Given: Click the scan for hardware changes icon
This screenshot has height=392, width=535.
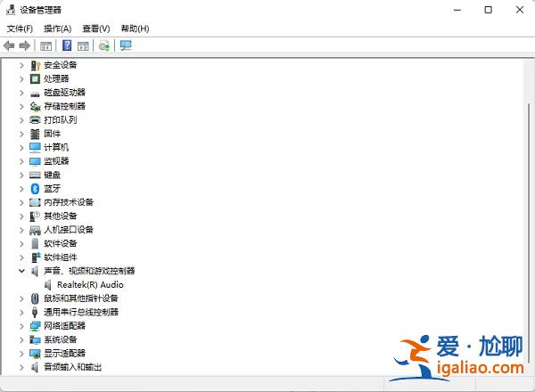Looking at the screenshot, I should (x=104, y=45).
